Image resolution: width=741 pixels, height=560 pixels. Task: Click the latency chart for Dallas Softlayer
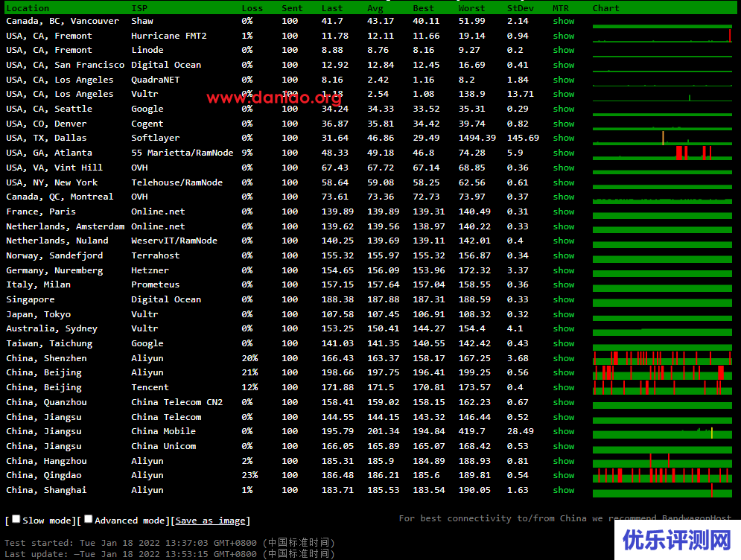[x=662, y=138]
